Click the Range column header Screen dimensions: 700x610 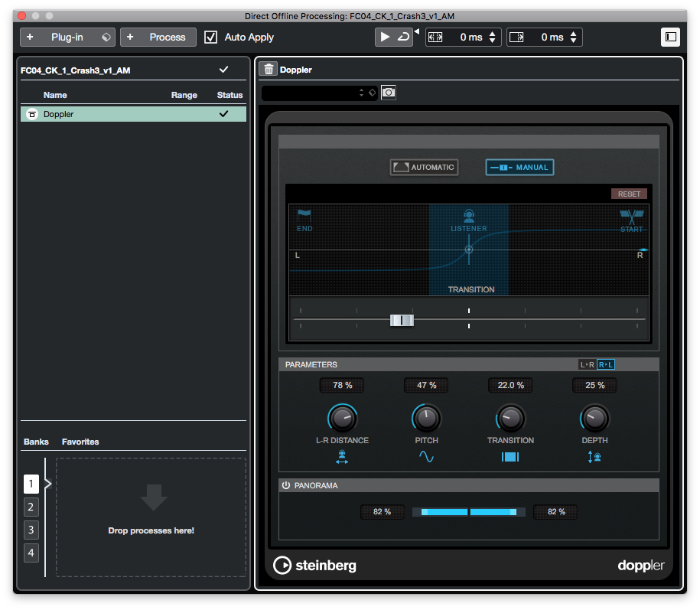(184, 95)
